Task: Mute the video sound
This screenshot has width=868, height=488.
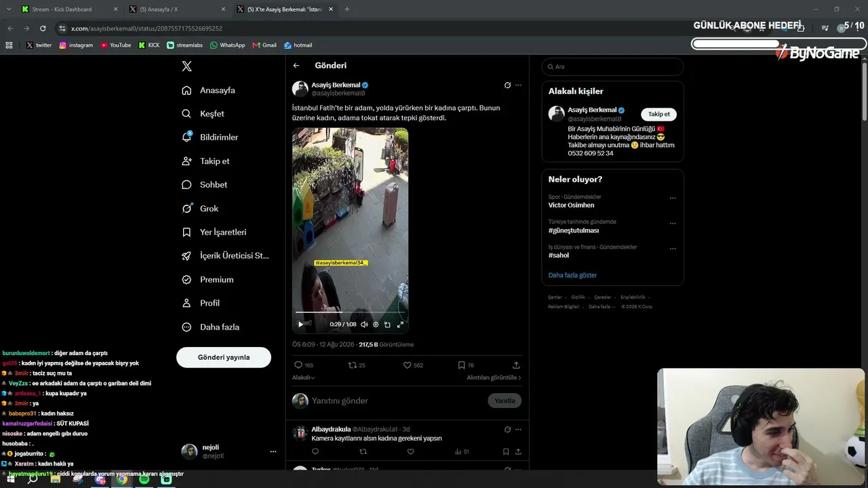Action: click(x=364, y=325)
